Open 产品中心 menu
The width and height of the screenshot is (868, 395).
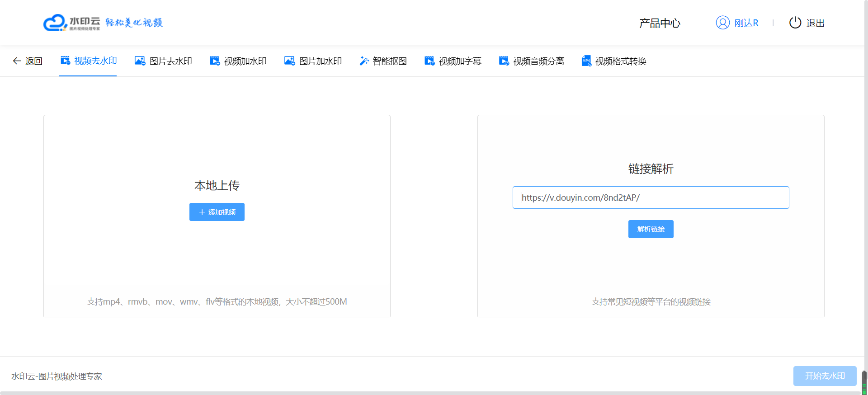[660, 23]
